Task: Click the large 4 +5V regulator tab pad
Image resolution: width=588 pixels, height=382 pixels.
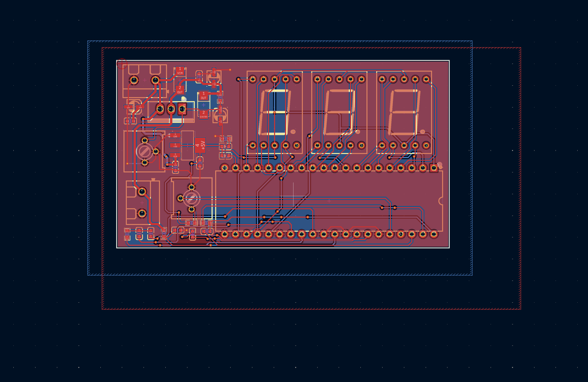Action: [x=200, y=145]
